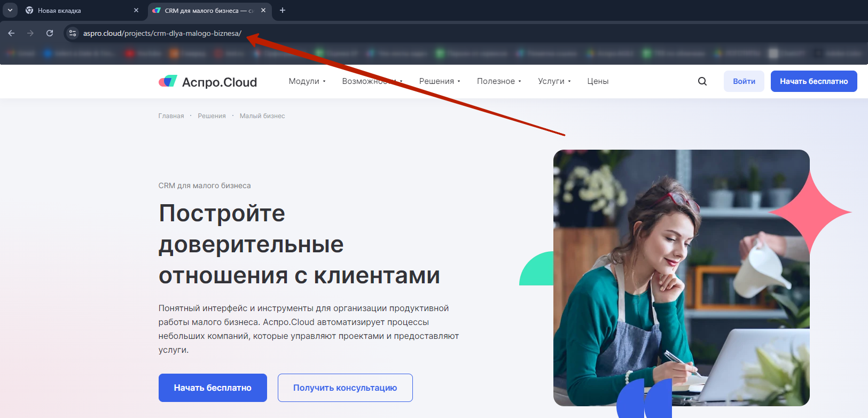
Task: Follow the Главная breadcrumb link
Action: (171, 116)
